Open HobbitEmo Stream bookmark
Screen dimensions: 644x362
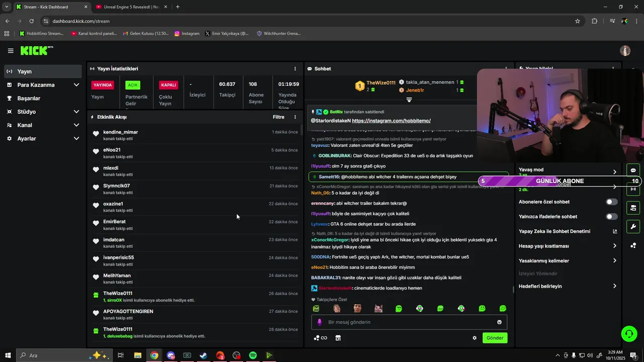(41, 34)
